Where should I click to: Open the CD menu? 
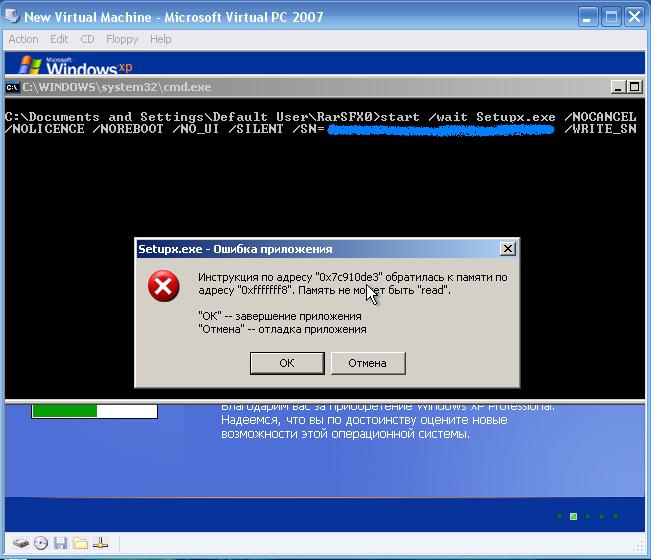87,39
